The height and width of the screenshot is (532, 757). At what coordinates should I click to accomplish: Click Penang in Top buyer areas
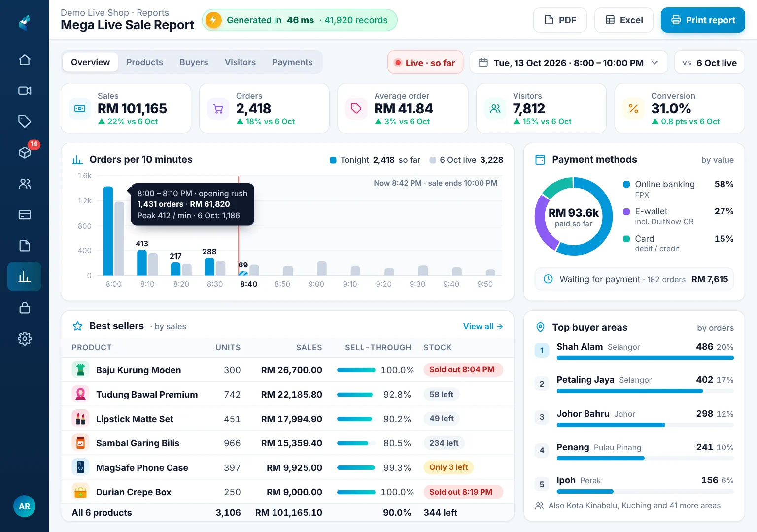[573, 447]
